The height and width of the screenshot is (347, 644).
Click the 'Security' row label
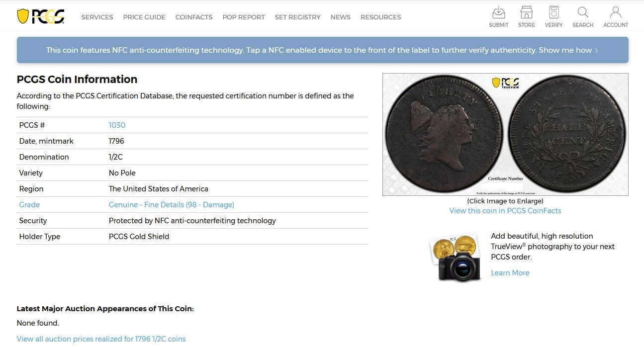tap(33, 221)
